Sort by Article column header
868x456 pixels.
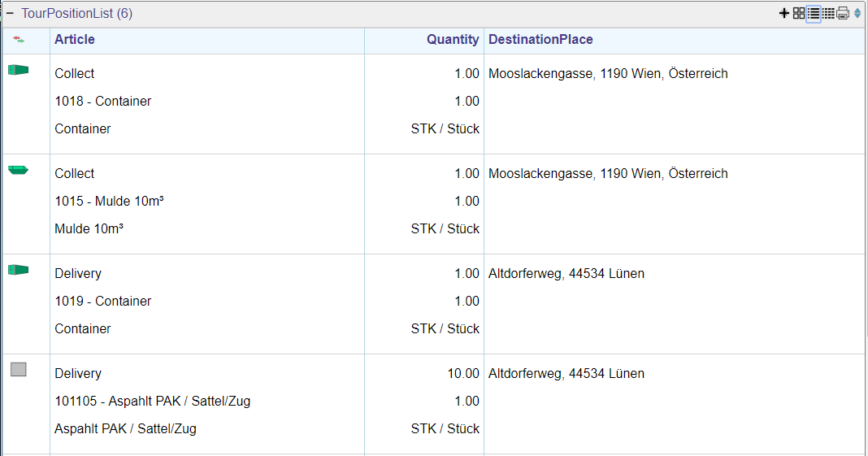click(x=75, y=39)
